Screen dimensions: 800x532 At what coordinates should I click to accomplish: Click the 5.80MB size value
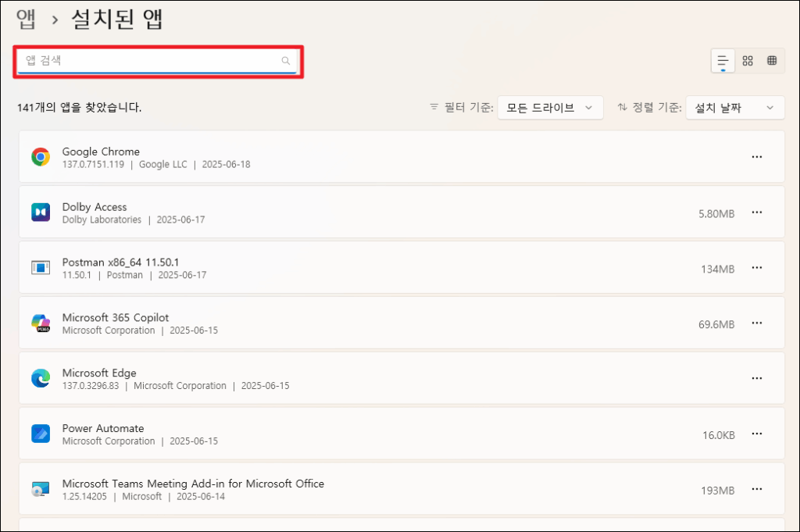point(716,214)
